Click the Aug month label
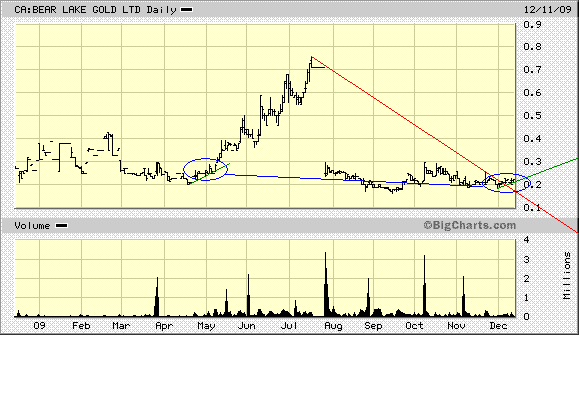579x405 pixels. [333, 326]
